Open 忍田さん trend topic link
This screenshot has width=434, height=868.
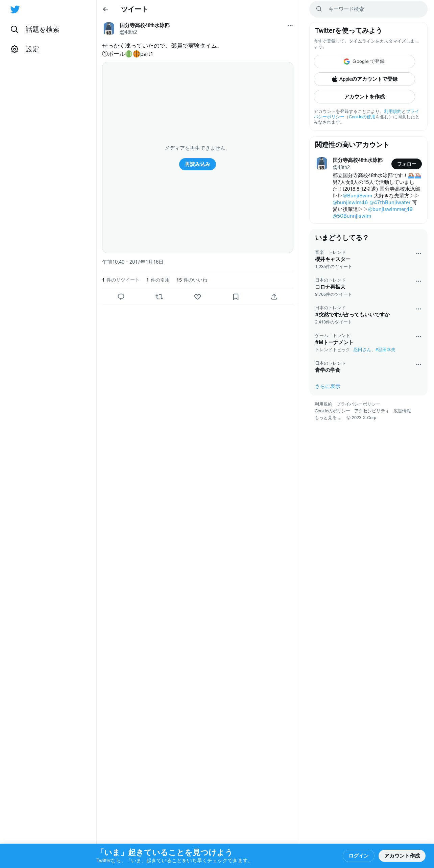tap(362, 350)
